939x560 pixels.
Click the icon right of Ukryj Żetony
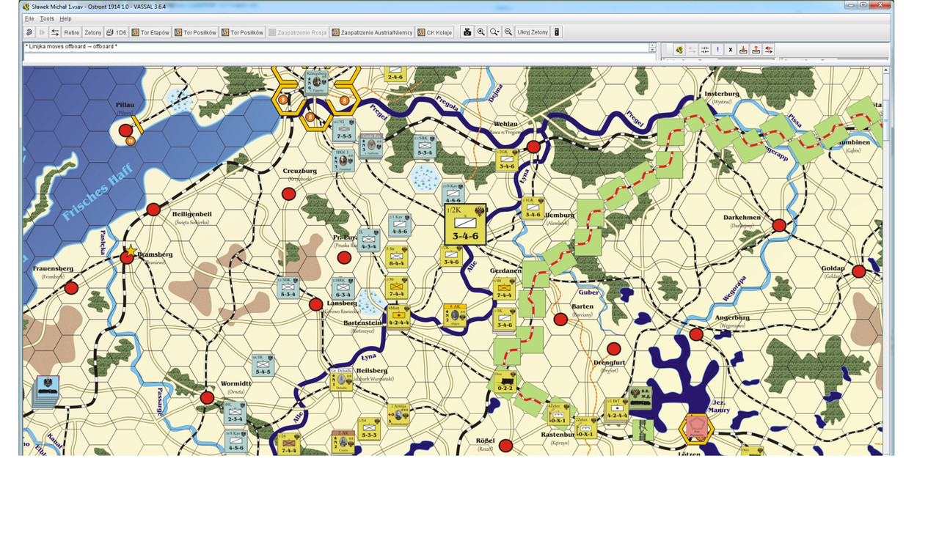pyautogui.click(x=557, y=32)
